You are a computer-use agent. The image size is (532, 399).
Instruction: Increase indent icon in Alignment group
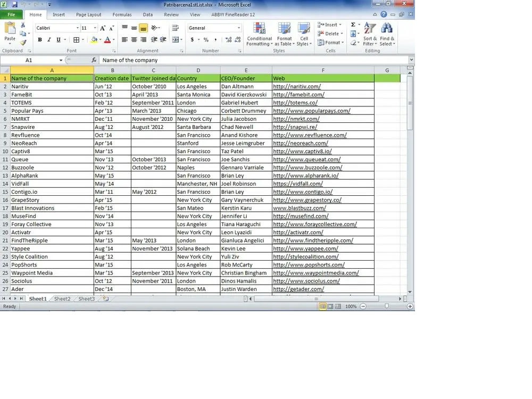(163, 40)
